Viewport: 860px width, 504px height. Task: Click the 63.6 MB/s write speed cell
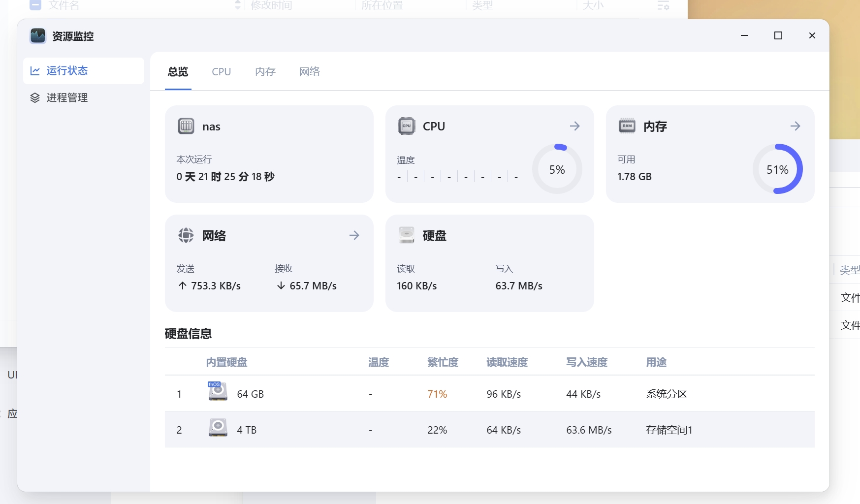point(589,430)
